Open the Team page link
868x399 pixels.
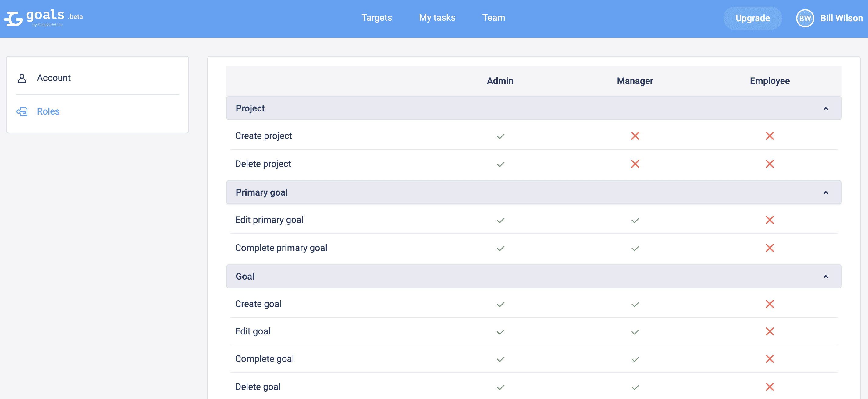[x=494, y=17]
